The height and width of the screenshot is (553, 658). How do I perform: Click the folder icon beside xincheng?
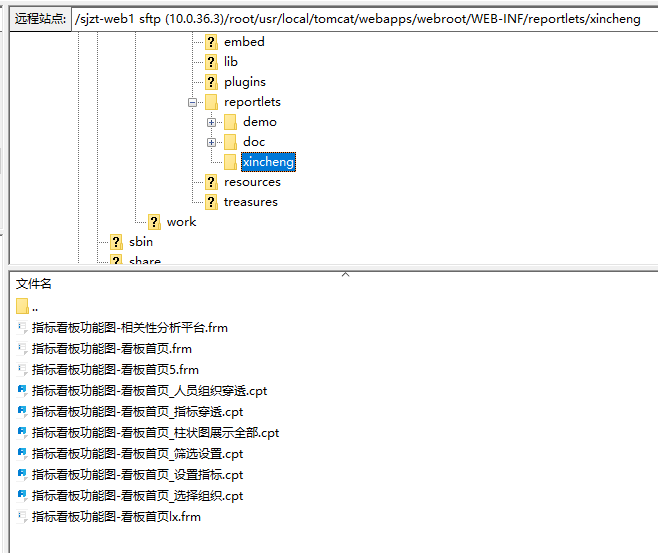230,162
